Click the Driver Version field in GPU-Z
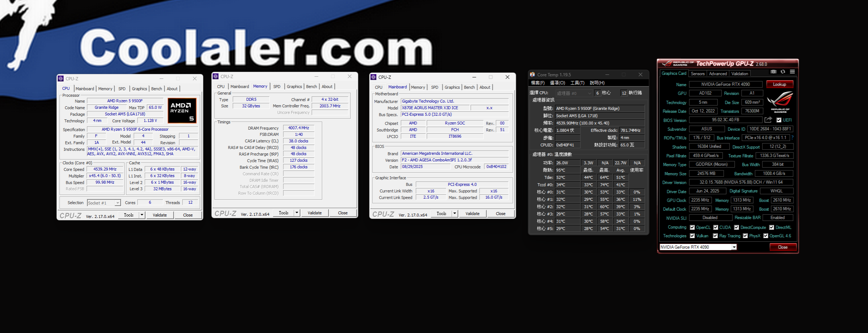The width and height of the screenshot is (868, 333). [x=741, y=182]
